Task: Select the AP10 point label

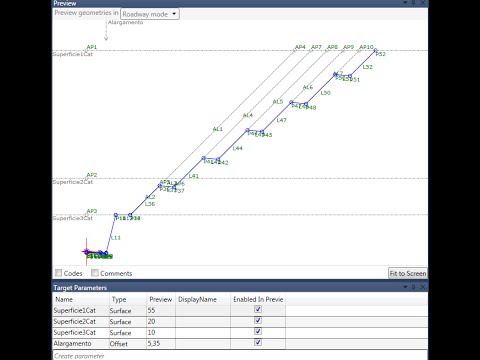Action: [366, 47]
